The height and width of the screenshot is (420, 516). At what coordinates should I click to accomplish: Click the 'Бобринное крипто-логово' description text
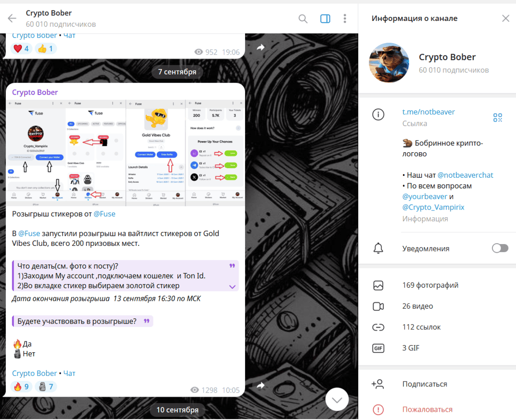[x=442, y=148]
